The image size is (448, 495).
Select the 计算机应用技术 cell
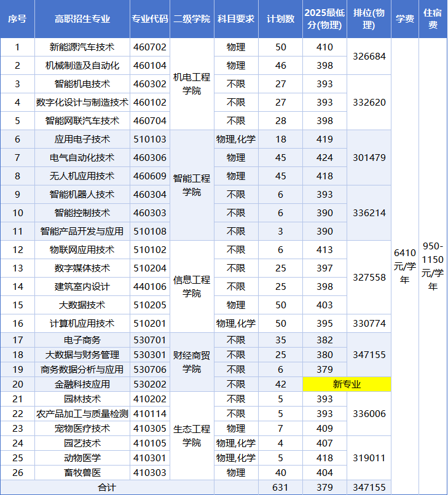[82, 323]
